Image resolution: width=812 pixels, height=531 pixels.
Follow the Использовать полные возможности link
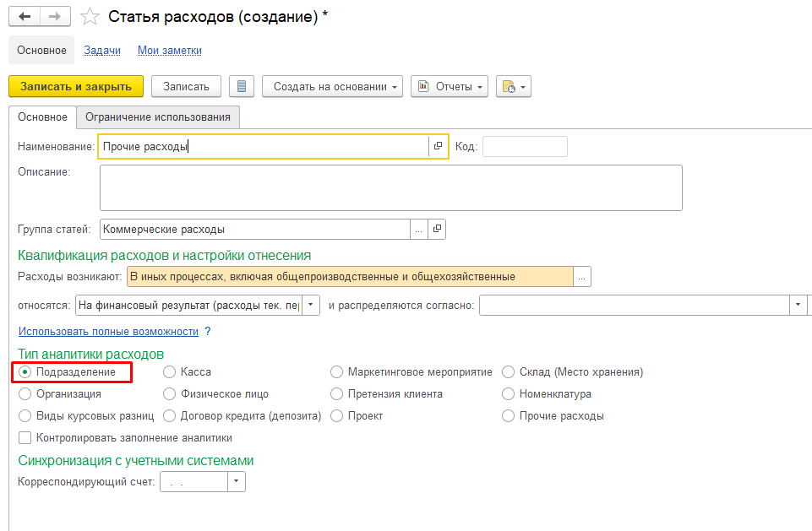[108, 331]
